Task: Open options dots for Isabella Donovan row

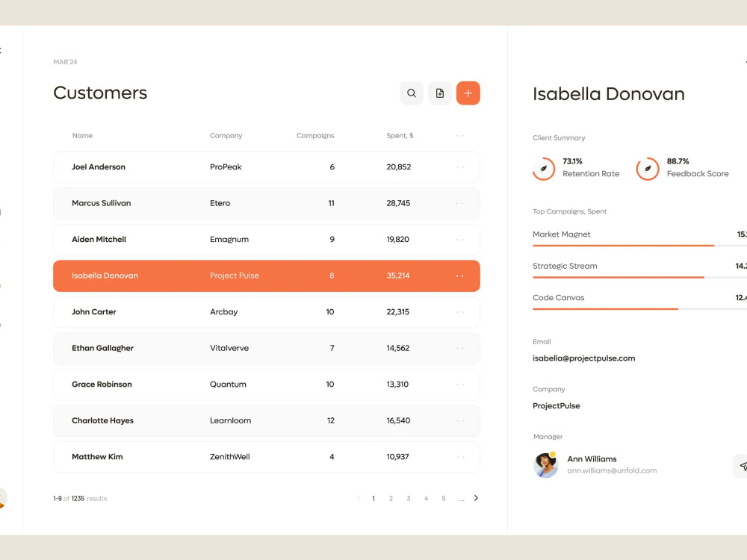Action: 459,276
